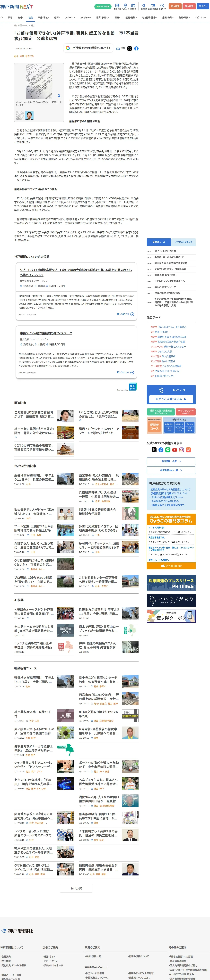Expand the 事件・事故 navigation dropdown
The height and width of the screenshot is (980, 210).
pyautogui.click(x=44, y=17)
